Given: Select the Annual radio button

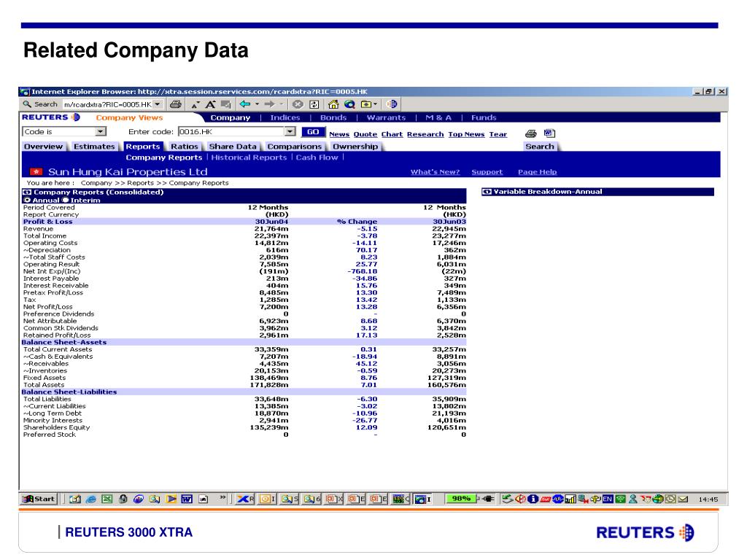Looking at the screenshot, I should point(27,200).
